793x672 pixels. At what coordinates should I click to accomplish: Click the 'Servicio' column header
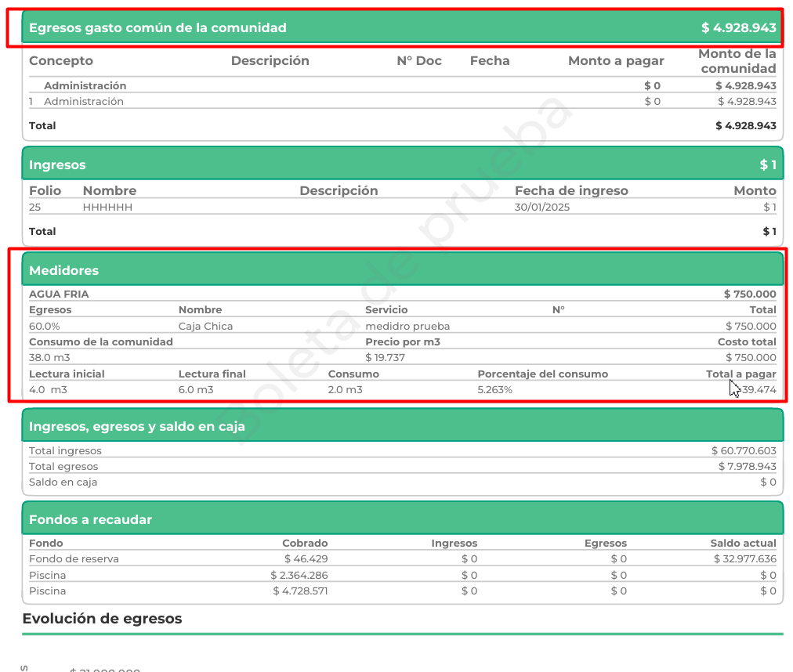point(386,310)
